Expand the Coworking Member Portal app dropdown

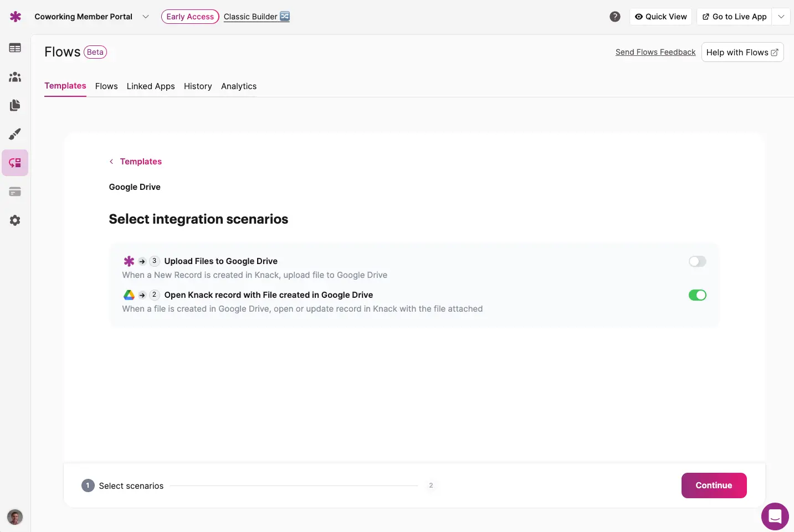(146, 17)
